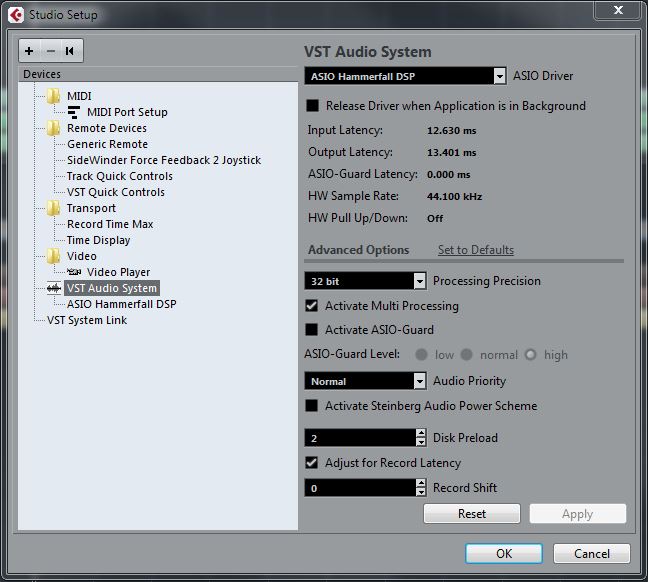Select MIDI in the Devices tree

pos(79,96)
